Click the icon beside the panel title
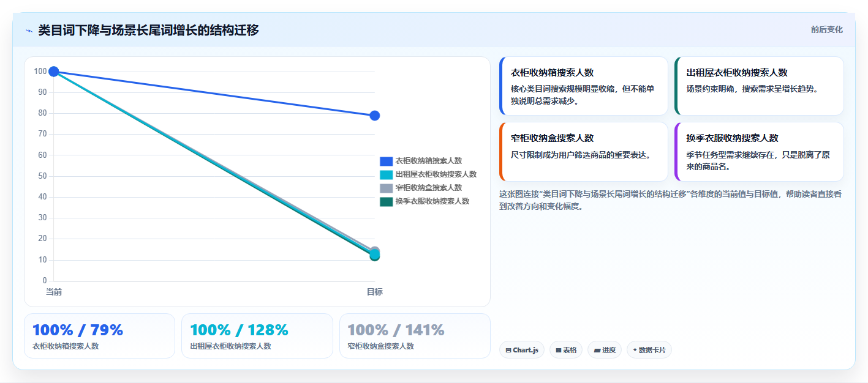The image size is (868, 383). click(x=29, y=30)
